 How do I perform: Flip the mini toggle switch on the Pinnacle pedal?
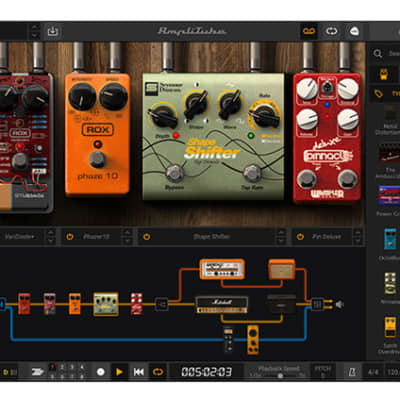pyautogui.click(x=327, y=88)
